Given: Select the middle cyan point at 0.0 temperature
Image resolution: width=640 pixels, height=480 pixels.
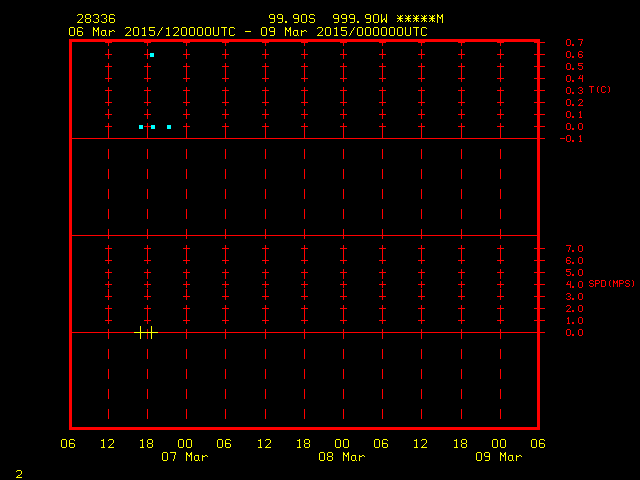Looking at the screenshot, I should point(153,127).
